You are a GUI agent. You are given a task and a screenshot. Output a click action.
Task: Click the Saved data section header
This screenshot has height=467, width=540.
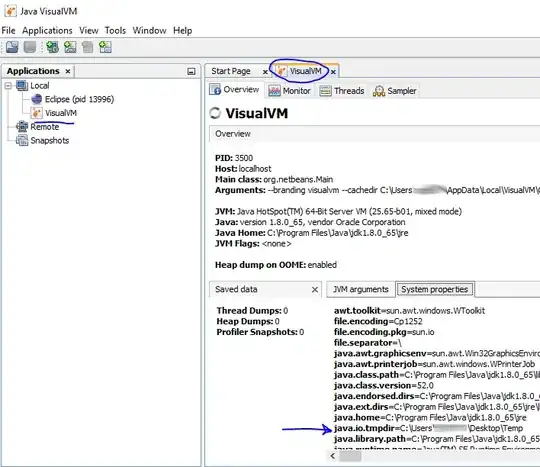click(265, 289)
